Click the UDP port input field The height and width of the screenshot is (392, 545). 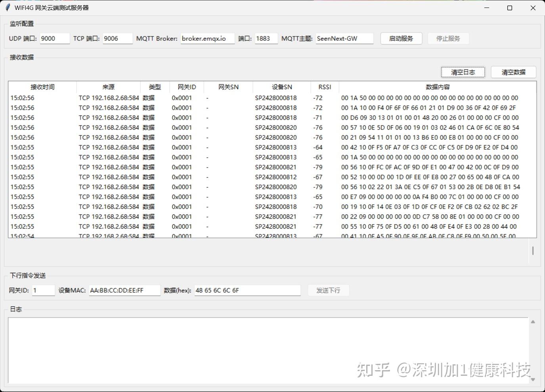(55, 38)
